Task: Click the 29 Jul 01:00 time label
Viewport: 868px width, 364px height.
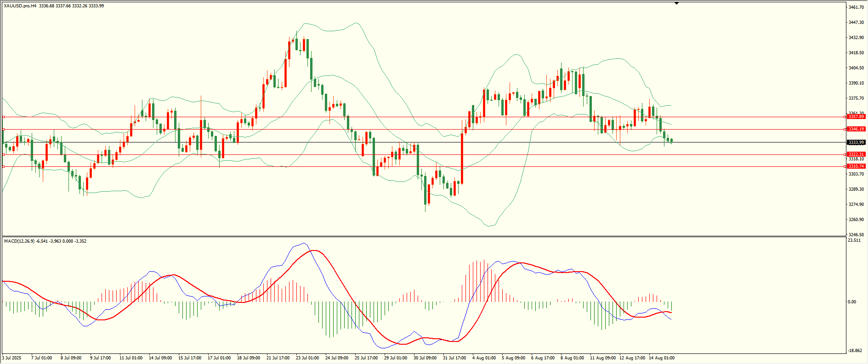Action: click(x=396, y=358)
